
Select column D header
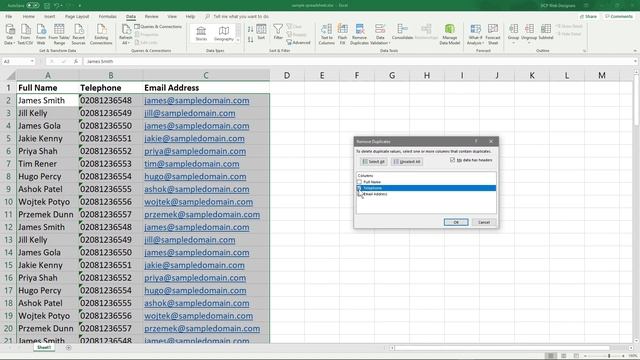tap(287, 76)
